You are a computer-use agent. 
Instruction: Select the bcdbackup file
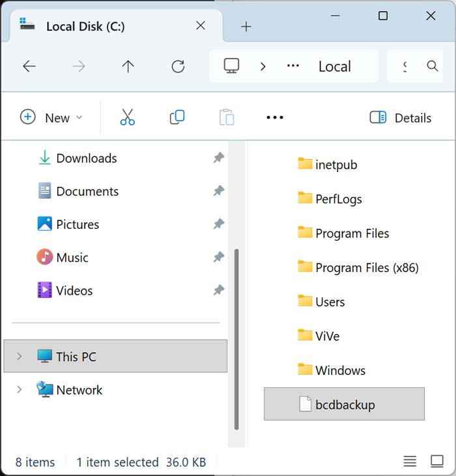[x=345, y=404]
